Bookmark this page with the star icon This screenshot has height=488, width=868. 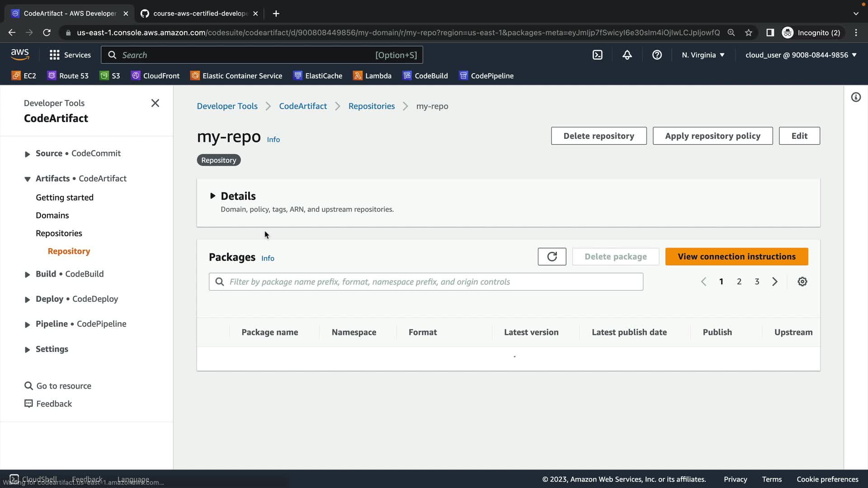tap(749, 33)
